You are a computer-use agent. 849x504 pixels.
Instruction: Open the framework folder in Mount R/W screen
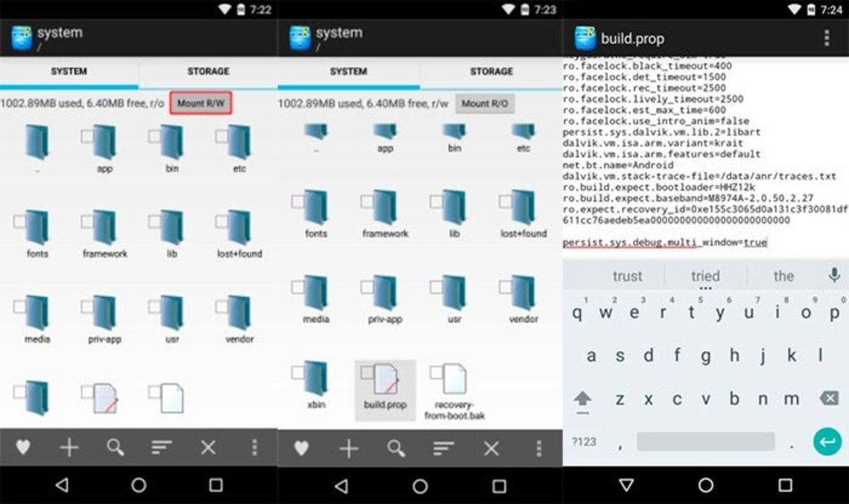pyautogui.click(x=104, y=233)
